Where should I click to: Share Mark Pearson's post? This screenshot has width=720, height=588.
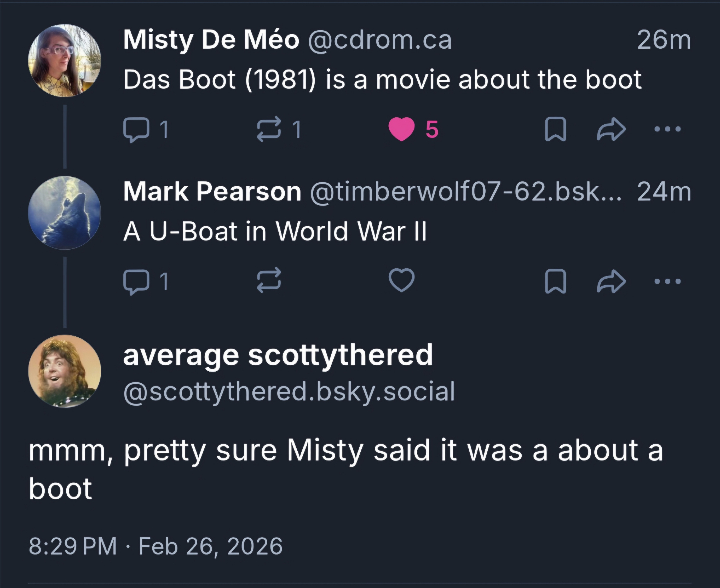coord(611,281)
